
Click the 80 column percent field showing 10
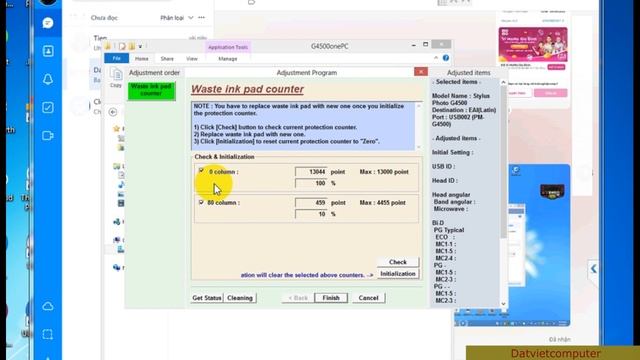click(311, 214)
